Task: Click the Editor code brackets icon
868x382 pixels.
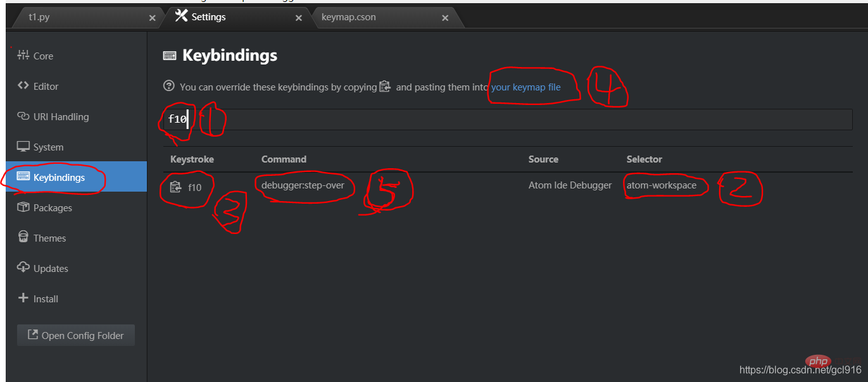Action: pyautogui.click(x=23, y=85)
